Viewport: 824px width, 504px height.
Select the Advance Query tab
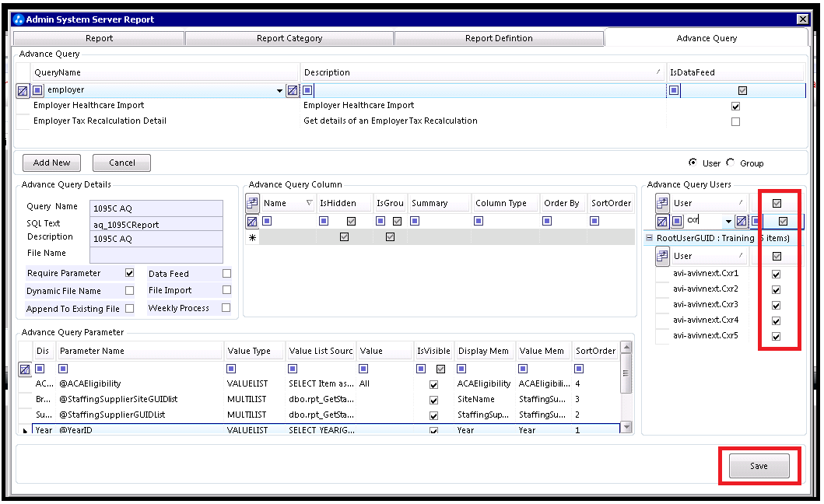point(707,38)
